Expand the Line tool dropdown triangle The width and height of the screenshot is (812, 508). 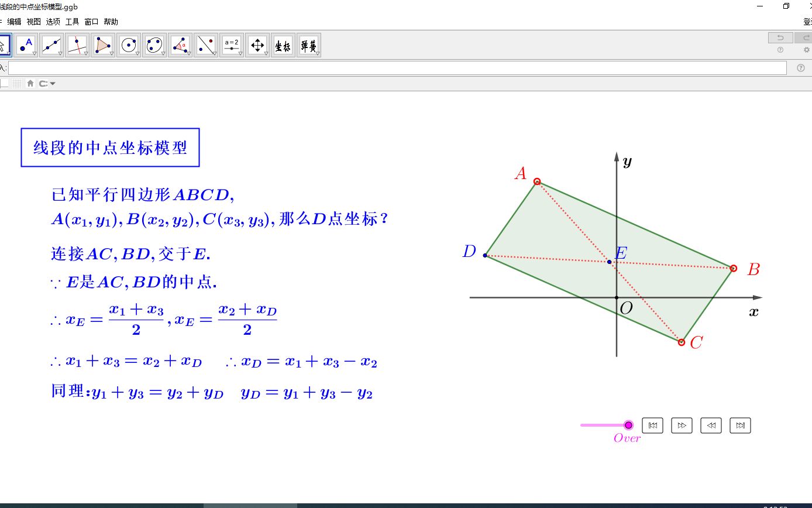60,53
